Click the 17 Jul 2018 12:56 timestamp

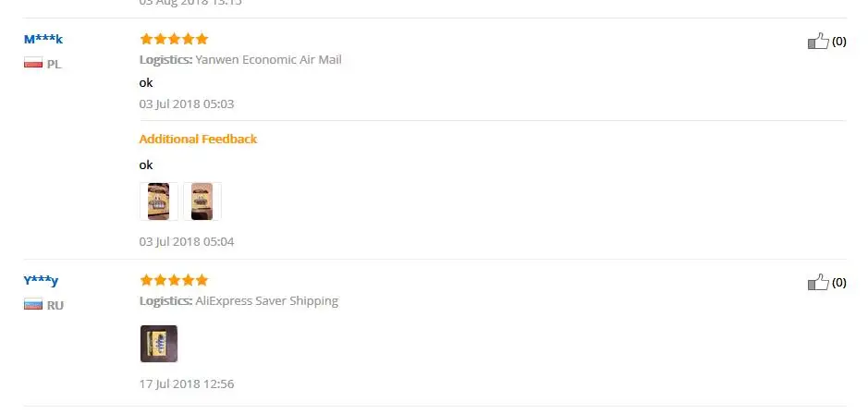(187, 384)
